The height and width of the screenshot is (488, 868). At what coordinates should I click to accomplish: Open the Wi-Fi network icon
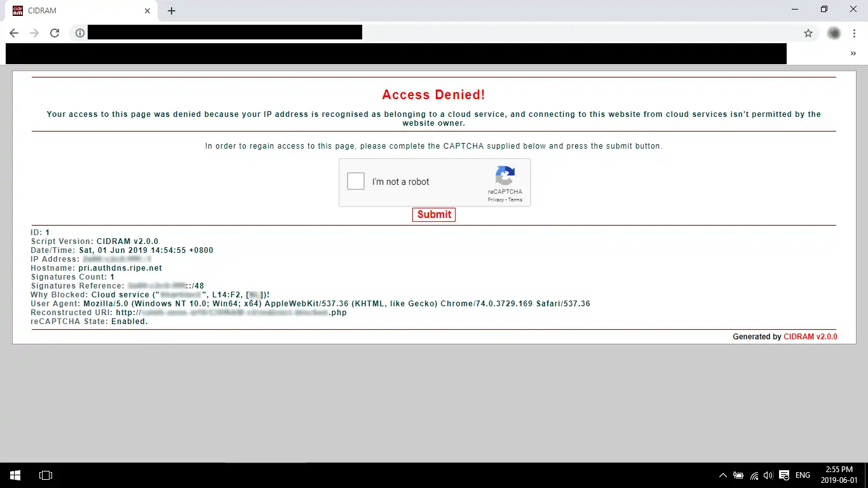(754, 475)
